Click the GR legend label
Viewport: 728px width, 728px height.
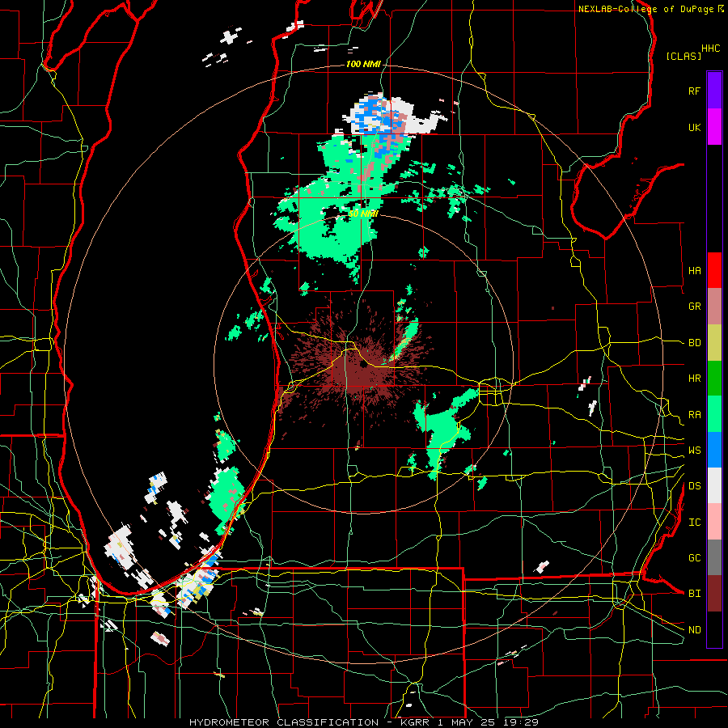tap(694, 307)
